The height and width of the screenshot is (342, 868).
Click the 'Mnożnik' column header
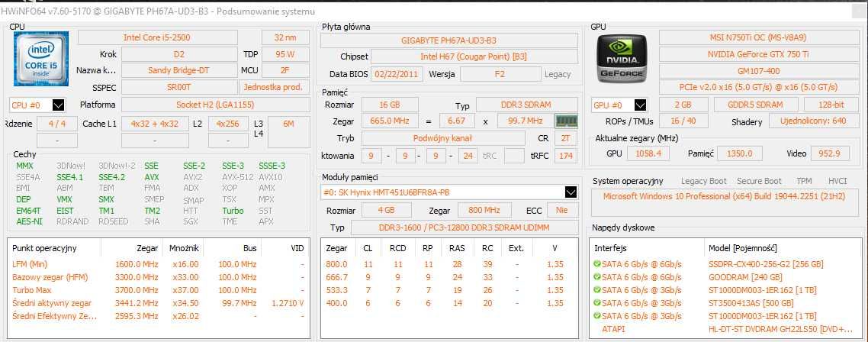pyautogui.click(x=183, y=248)
